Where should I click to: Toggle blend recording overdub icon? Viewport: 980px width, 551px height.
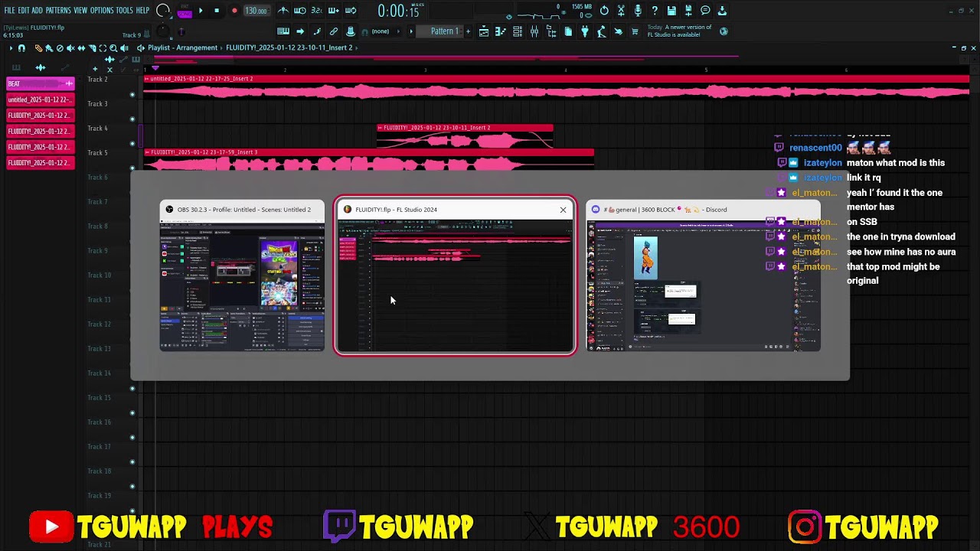pyautogui.click(x=334, y=11)
